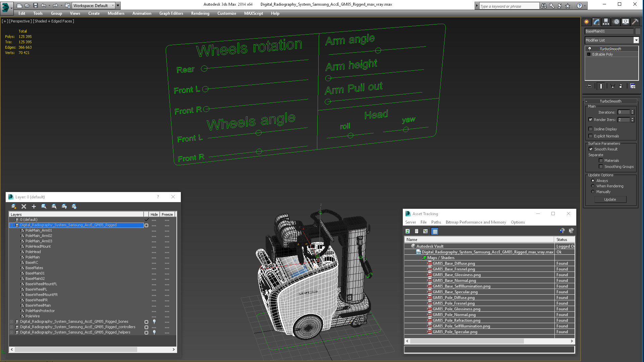
Task: Expand the Rigged_bones layer
Action: click(x=12, y=322)
